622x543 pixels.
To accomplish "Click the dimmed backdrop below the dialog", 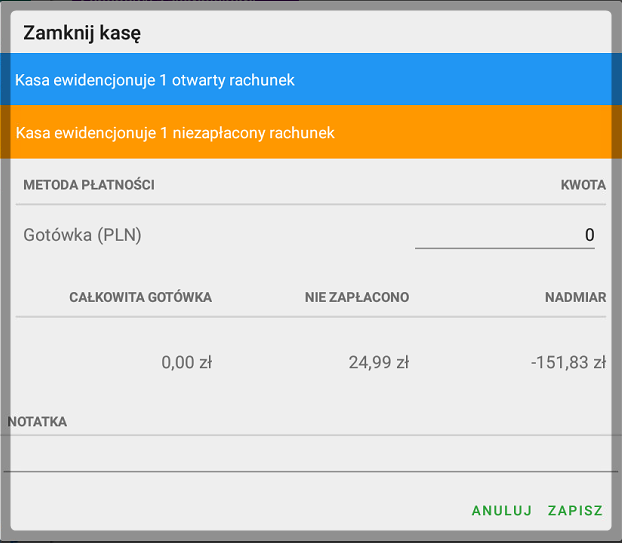I will tap(310, 538).
